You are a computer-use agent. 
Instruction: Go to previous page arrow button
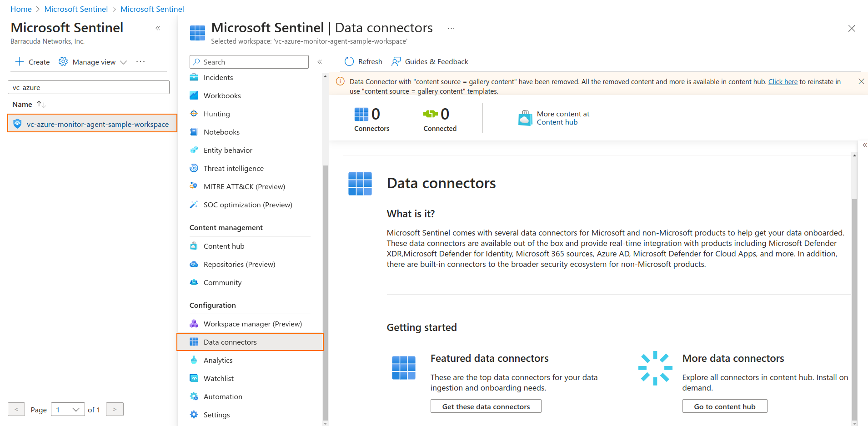[16, 409]
